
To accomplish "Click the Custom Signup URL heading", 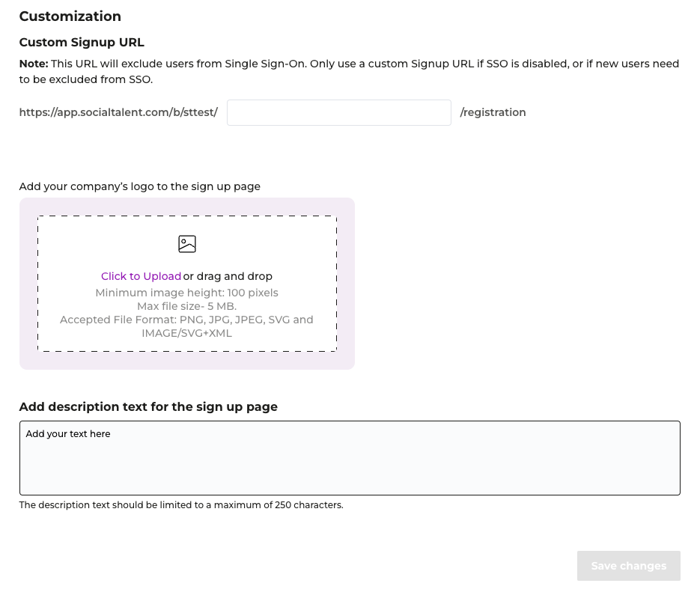I will pos(82,43).
